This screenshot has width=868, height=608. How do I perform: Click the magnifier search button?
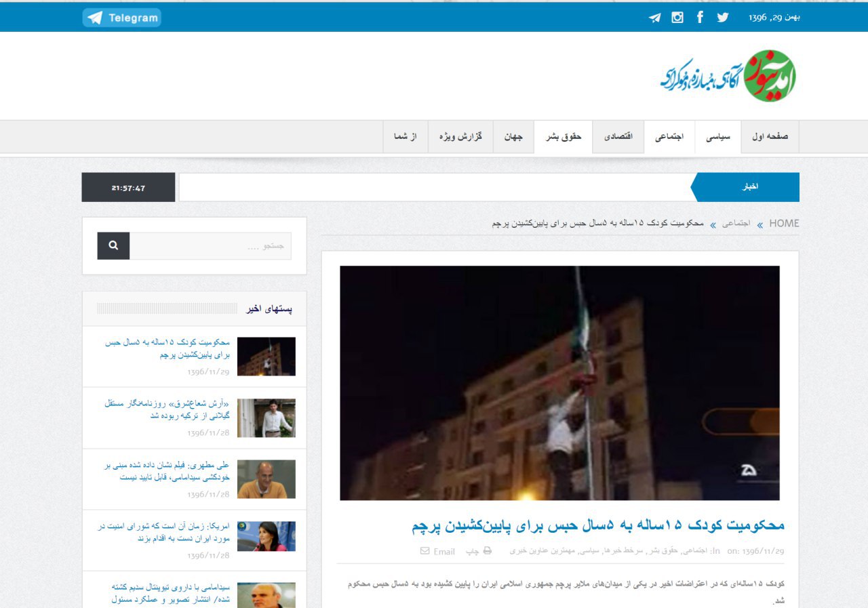[x=113, y=246]
